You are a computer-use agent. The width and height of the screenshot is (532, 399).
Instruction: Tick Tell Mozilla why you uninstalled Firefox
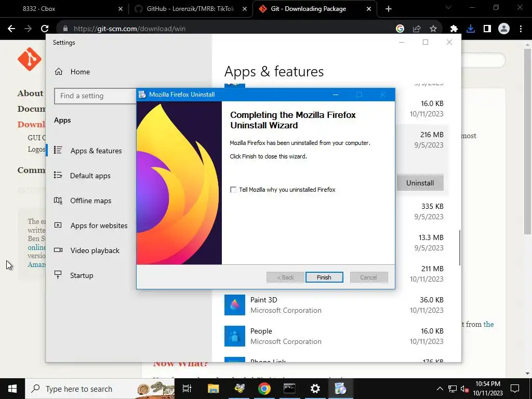[233, 190]
